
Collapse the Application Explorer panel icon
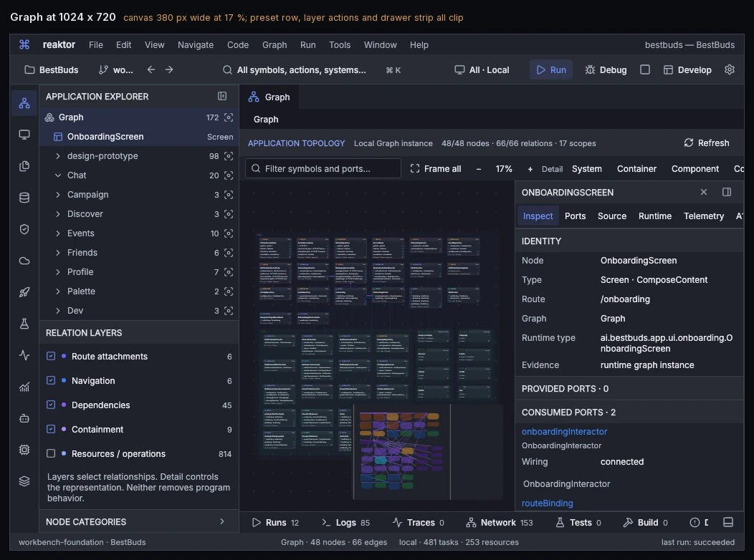click(x=222, y=97)
